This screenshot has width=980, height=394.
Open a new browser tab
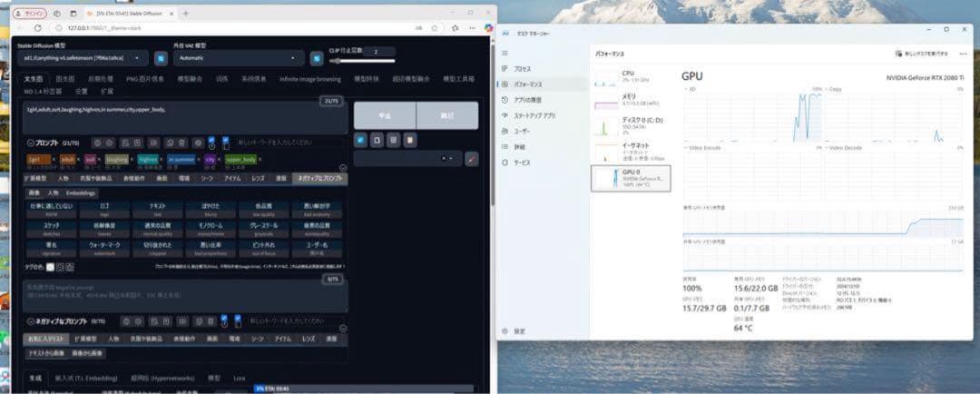coord(186,13)
